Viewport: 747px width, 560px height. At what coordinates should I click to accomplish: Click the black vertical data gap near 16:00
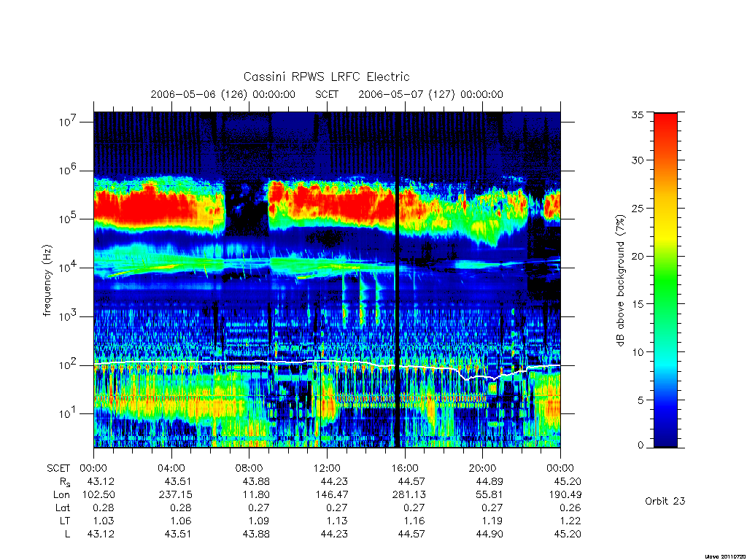point(398,280)
